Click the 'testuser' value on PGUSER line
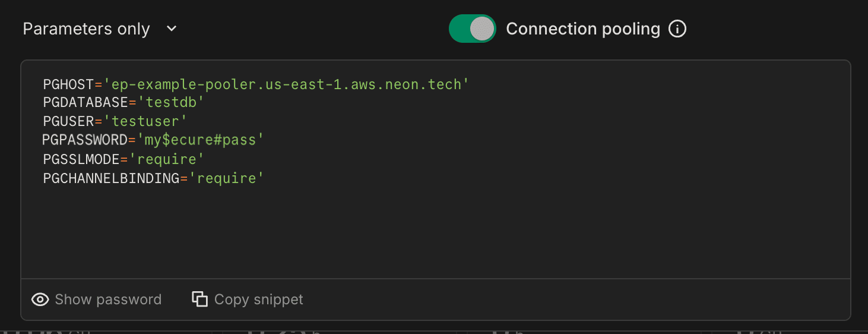 click(145, 121)
